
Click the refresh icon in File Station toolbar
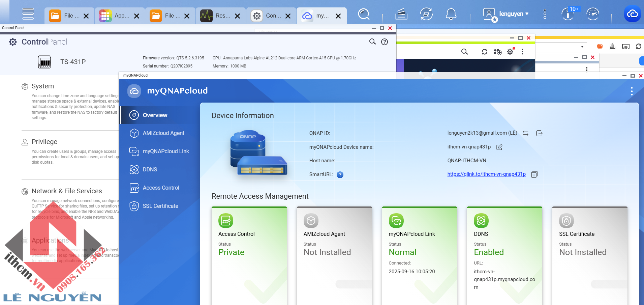[x=638, y=46]
